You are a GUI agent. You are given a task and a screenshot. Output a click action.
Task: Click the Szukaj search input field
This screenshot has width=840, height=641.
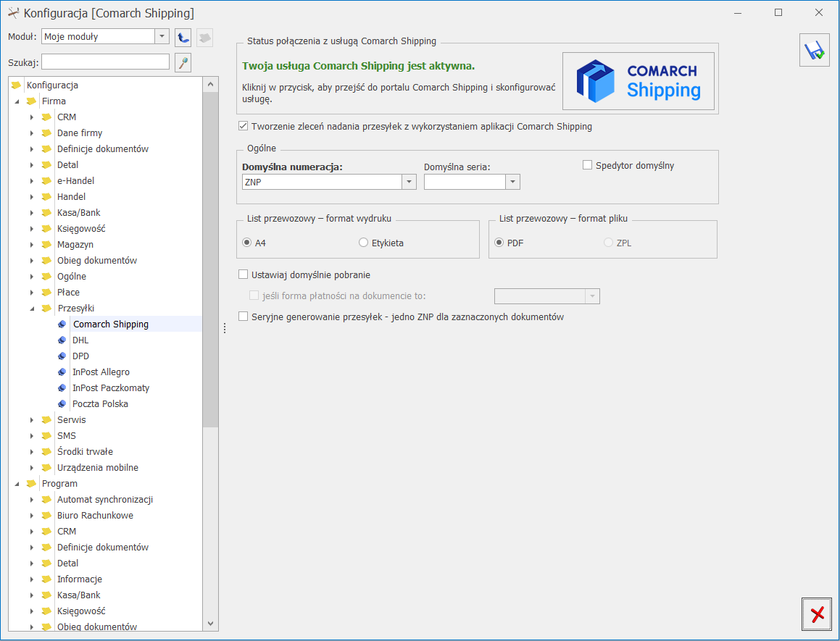tap(106, 62)
